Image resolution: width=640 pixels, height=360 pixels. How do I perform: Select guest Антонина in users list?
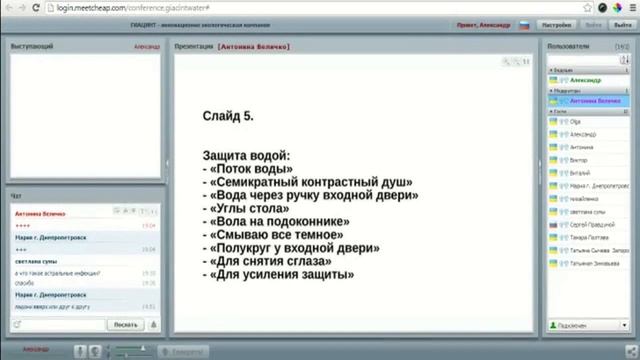click(588, 147)
